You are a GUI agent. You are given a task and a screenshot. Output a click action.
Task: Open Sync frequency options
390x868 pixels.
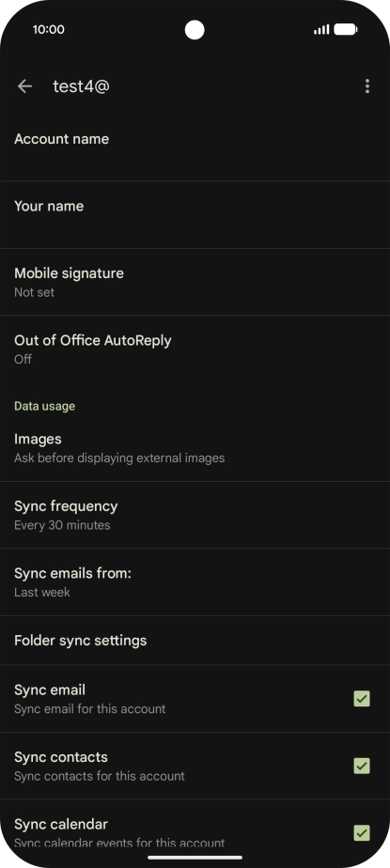pyautogui.click(x=195, y=515)
